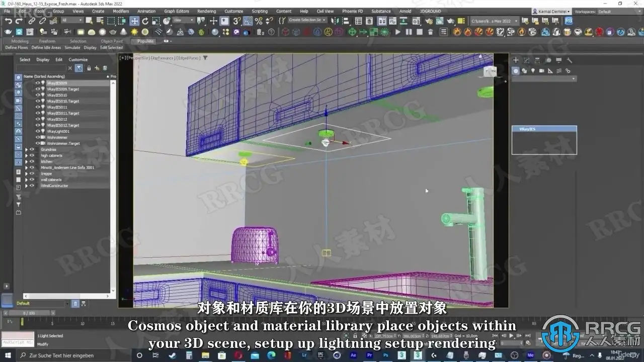Open the Select by Name list icon

click(x=100, y=21)
